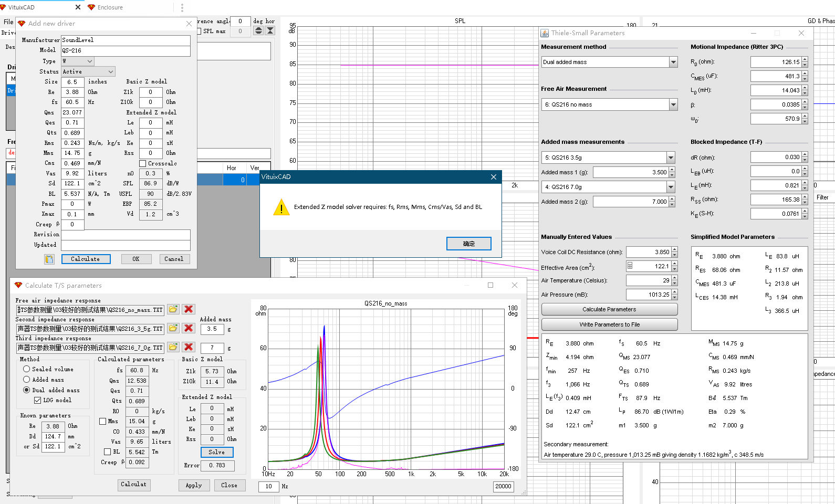Close the Calculate T/S parameters window
This screenshot has width=835, height=504.
click(x=515, y=285)
